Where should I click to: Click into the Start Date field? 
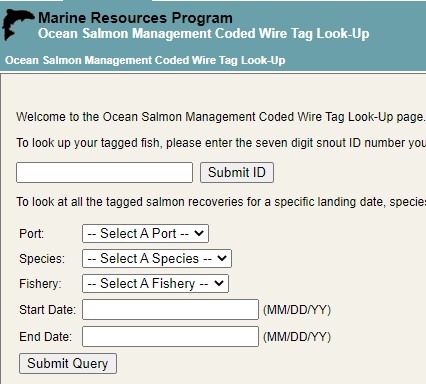tap(170, 310)
